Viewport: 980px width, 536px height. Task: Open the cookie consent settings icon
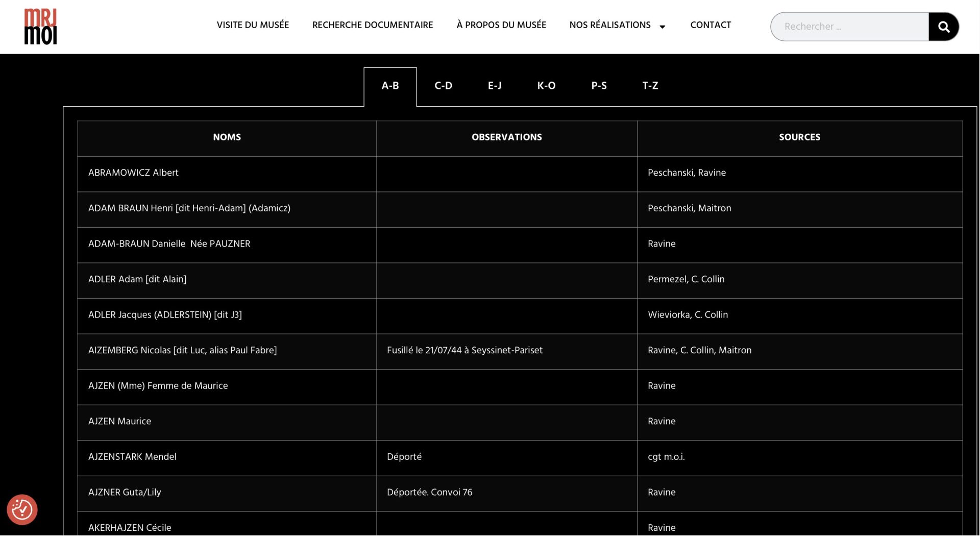[x=22, y=509]
